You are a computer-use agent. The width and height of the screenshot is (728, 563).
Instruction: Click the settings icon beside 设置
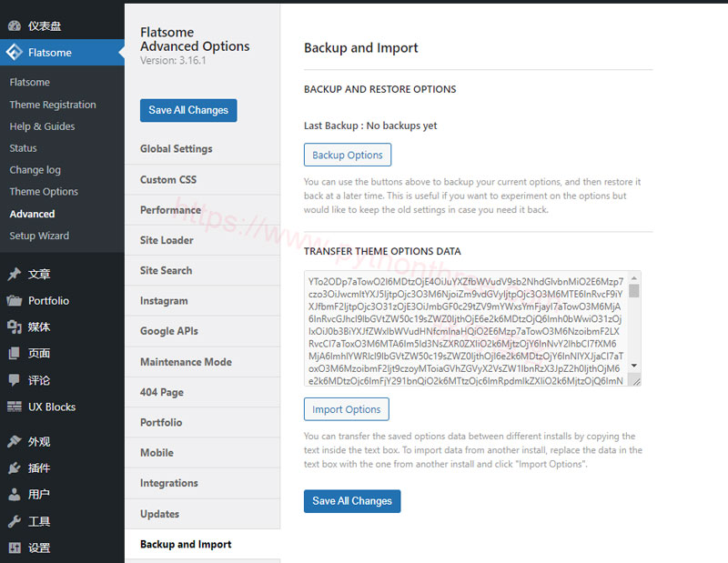pyautogui.click(x=15, y=548)
